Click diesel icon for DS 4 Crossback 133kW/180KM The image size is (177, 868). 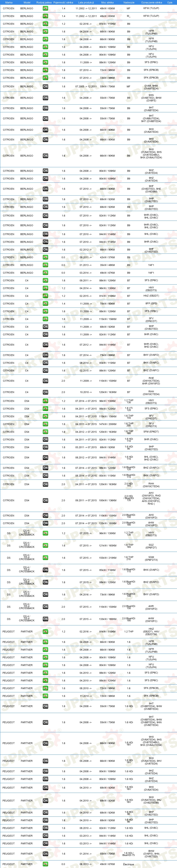(45, 619)
